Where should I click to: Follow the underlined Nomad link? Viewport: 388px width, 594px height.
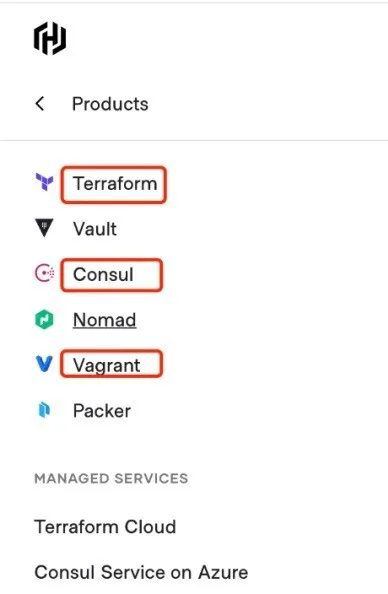pyautogui.click(x=105, y=320)
